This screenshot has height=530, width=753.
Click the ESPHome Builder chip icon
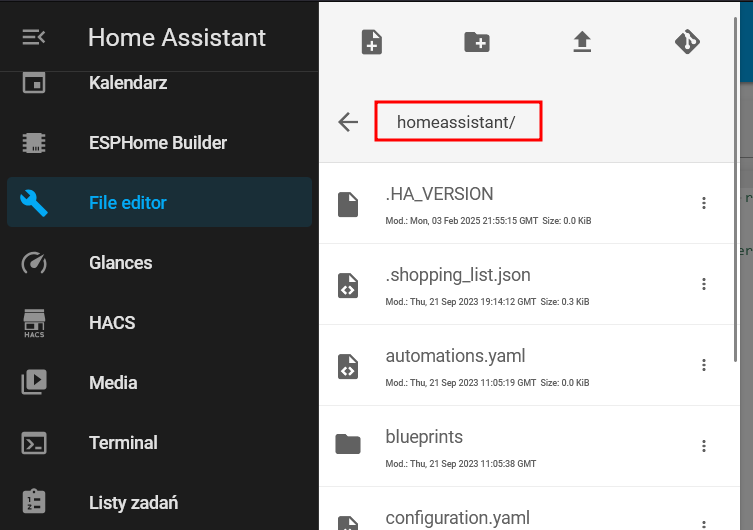tap(34, 143)
